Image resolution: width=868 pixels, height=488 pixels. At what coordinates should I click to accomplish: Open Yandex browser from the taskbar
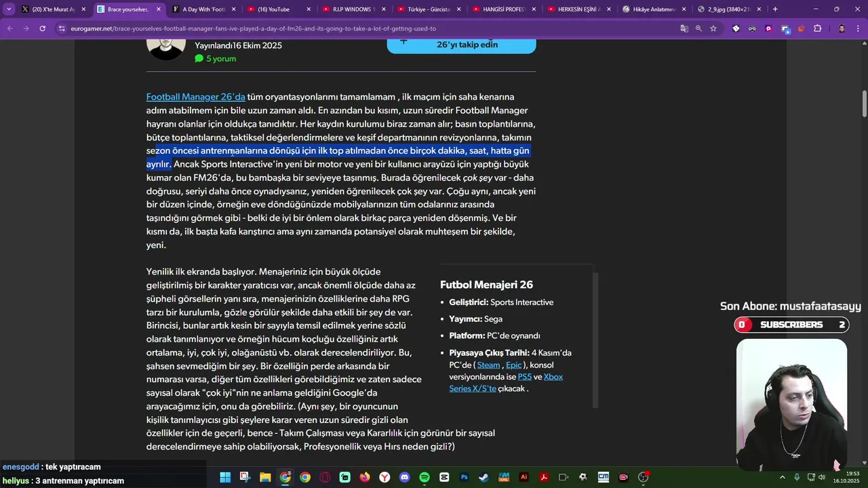point(384,477)
